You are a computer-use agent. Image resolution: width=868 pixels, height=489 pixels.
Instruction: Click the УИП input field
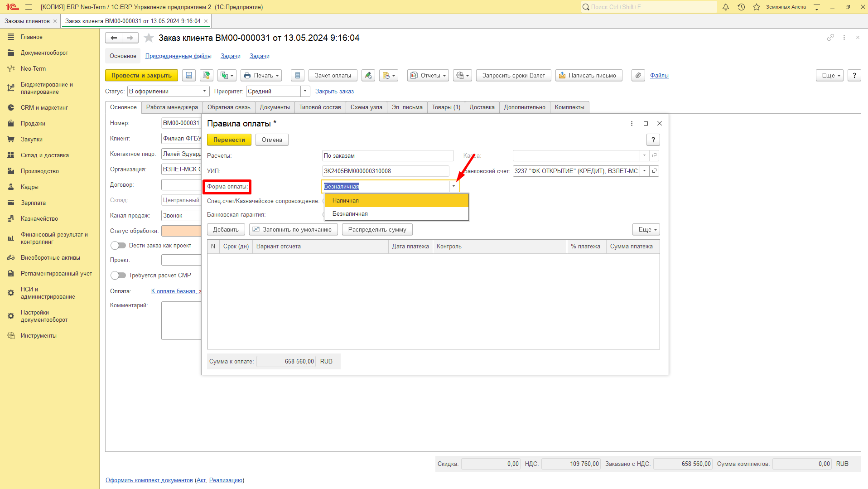[386, 171]
